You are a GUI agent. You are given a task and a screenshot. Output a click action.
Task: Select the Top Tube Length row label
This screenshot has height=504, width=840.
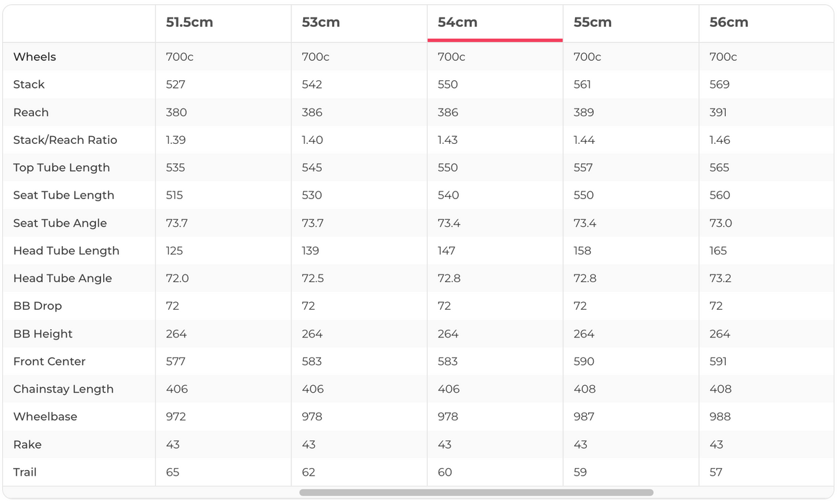click(62, 167)
